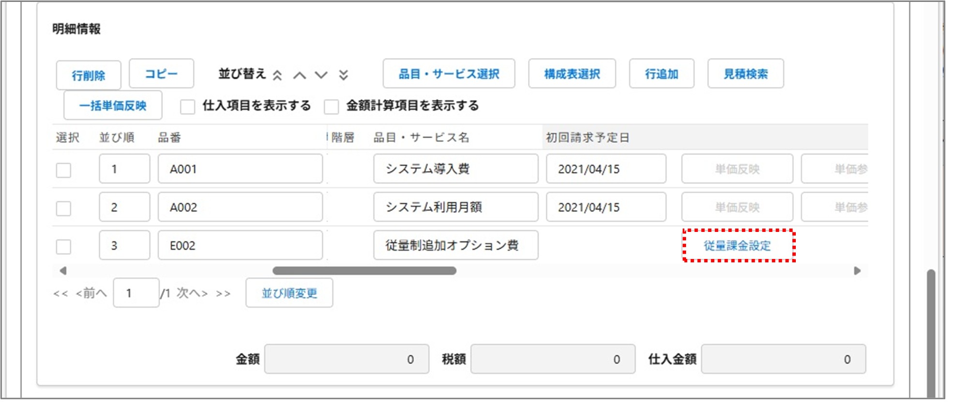
Task: Click the 税額 total field
Action: click(553, 359)
